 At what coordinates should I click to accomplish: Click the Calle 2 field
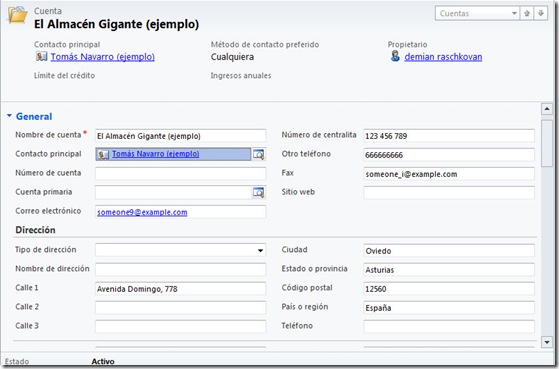[180, 307]
